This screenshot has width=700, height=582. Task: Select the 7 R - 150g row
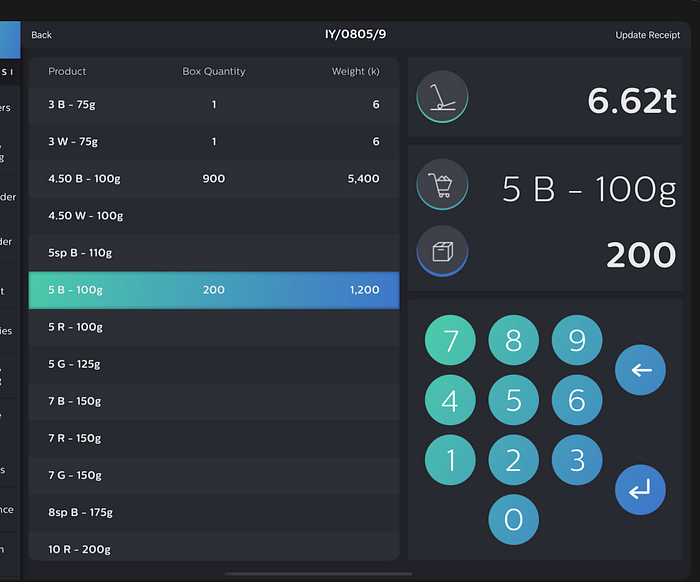coord(214,438)
